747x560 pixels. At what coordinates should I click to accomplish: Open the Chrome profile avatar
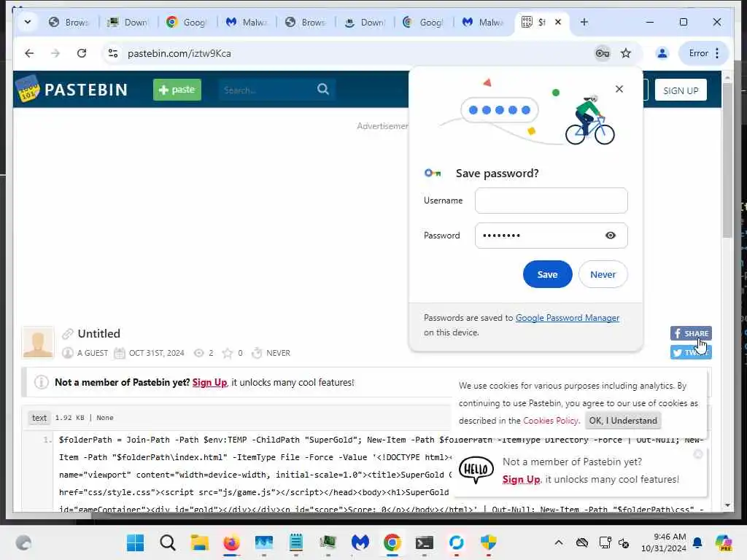662,53
